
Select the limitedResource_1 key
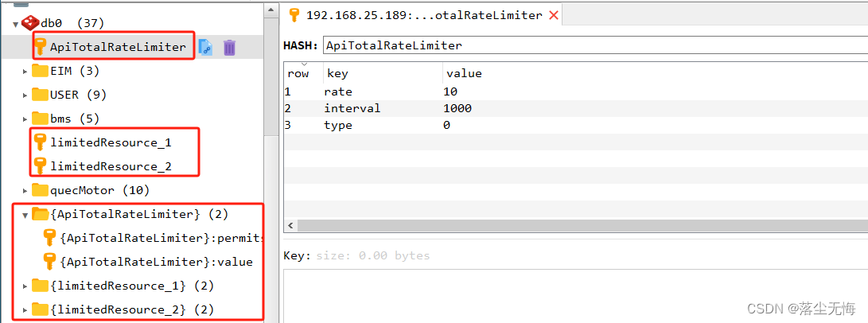(x=111, y=142)
